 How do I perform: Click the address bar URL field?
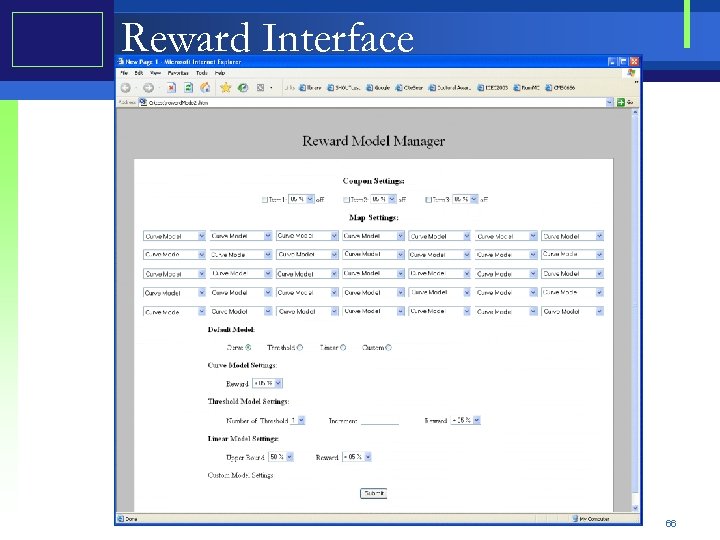click(377, 102)
